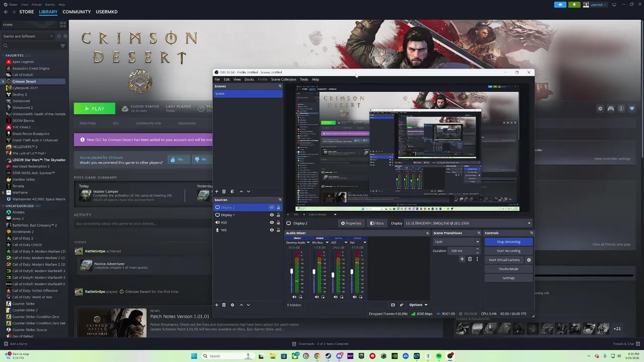
Task: Switch to Steam COMMUNITY tab
Action: [x=76, y=12]
